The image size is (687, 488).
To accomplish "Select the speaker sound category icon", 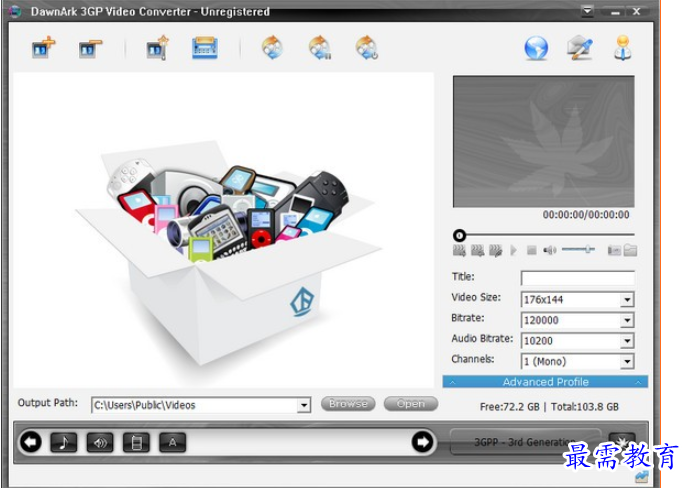I will coord(100,442).
